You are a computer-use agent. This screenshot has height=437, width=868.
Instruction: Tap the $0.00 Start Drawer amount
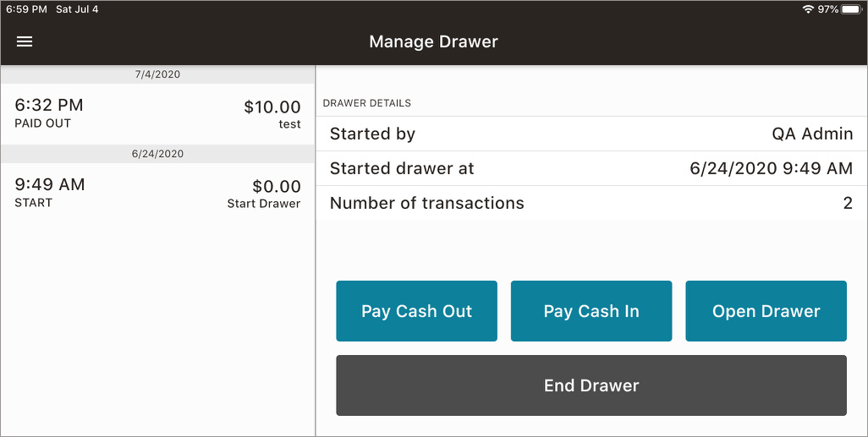[277, 187]
